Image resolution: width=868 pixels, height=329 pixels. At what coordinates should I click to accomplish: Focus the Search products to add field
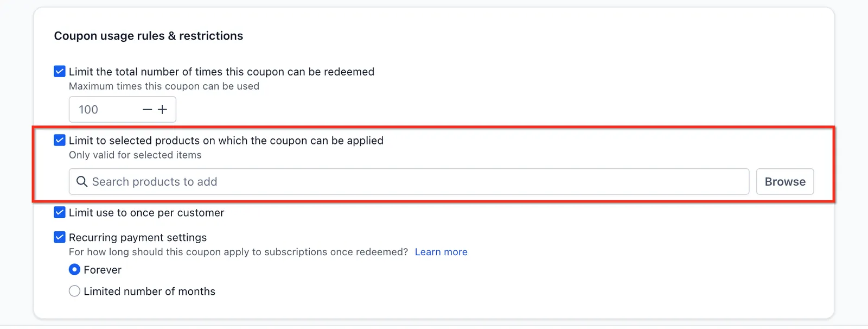pos(409,181)
